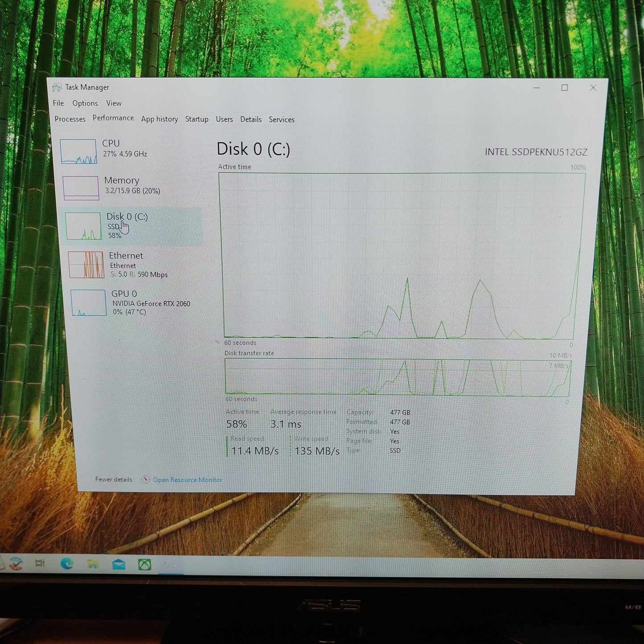Click the Ethernet S: 5.0 R: 590 Mbps text
Viewport: 644px width, 644px height.
point(139,275)
